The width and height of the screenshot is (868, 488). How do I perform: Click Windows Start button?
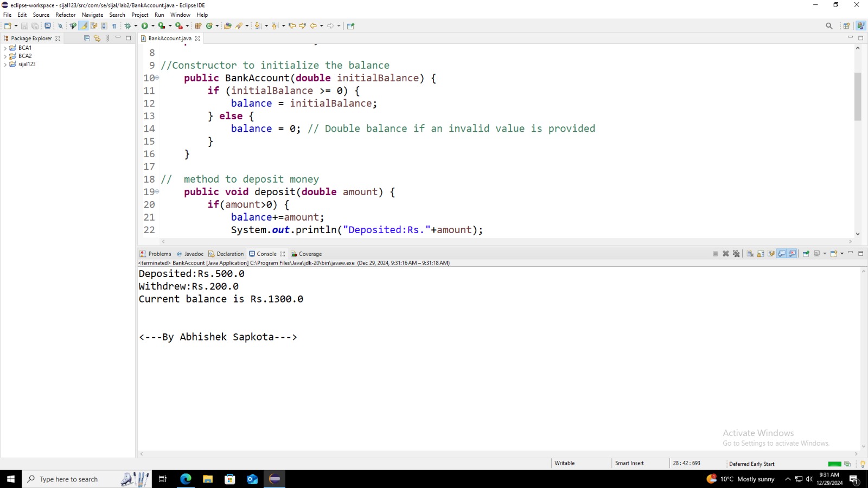point(10,479)
